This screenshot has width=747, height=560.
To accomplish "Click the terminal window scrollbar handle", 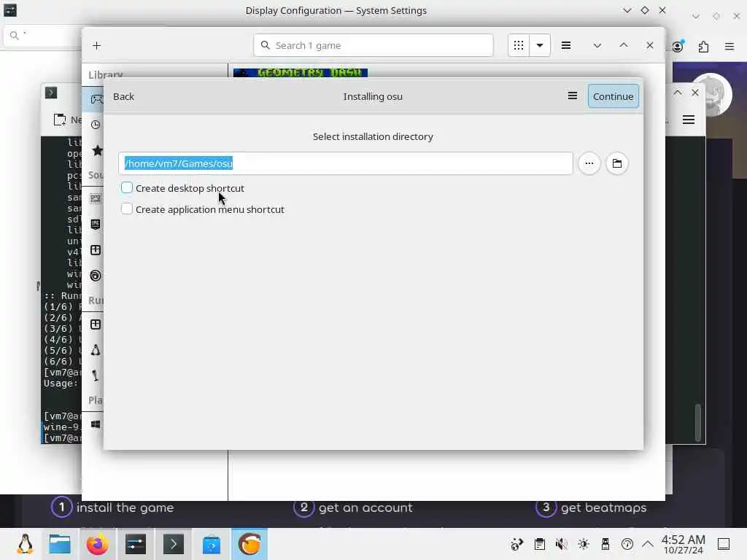I will (697, 422).
